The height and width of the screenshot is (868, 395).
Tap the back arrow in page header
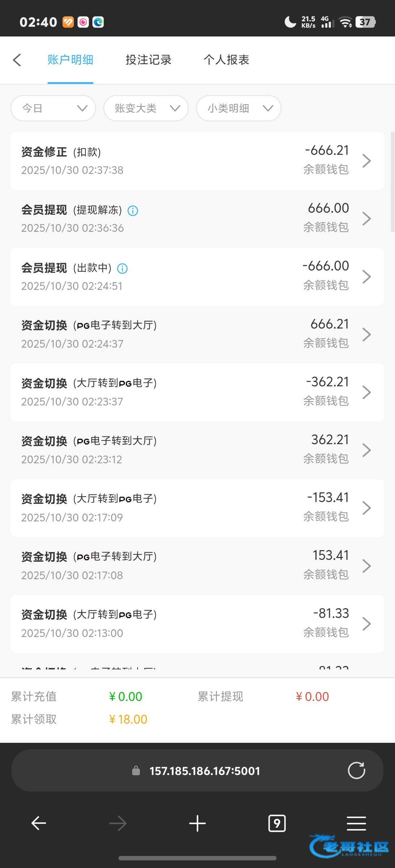click(x=17, y=60)
